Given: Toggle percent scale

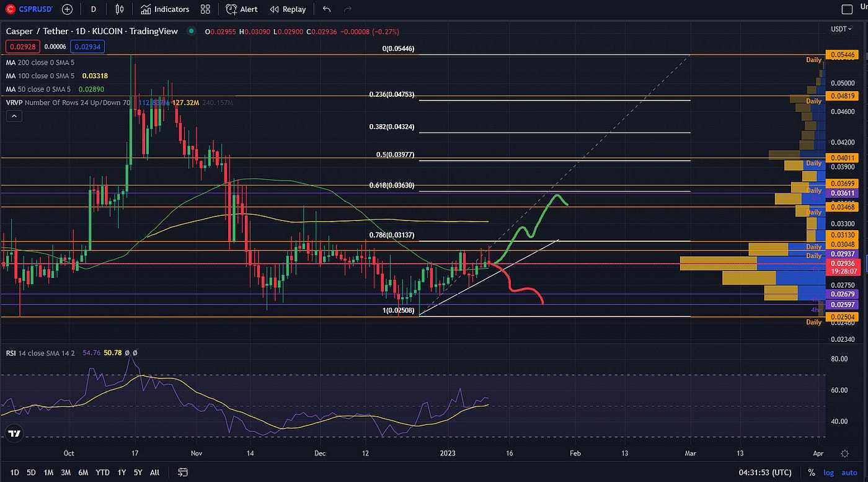Looking at the screenshot, I should pyautogui.click(x=811, y=473).
